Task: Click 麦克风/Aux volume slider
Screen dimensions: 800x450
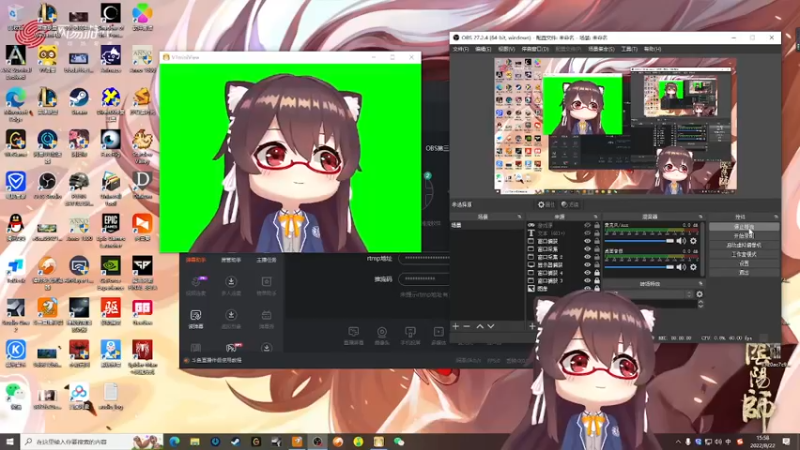Action: pyautogui.click(x=639, y=241)
